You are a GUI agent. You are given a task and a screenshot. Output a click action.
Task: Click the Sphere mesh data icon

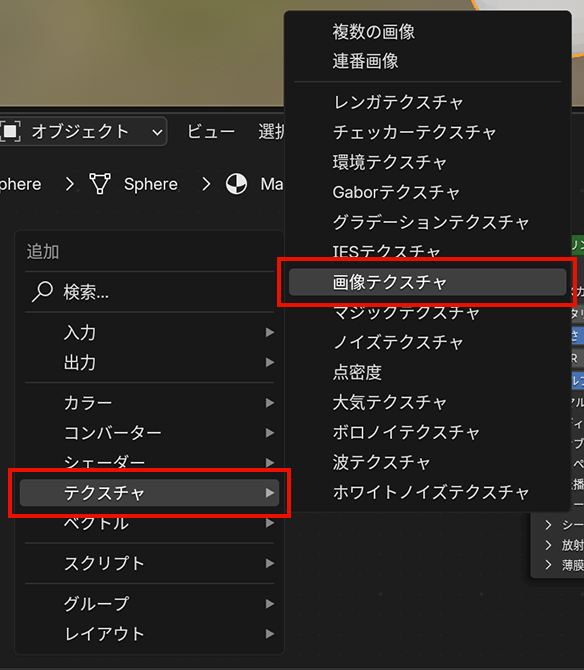pos(100,184)
